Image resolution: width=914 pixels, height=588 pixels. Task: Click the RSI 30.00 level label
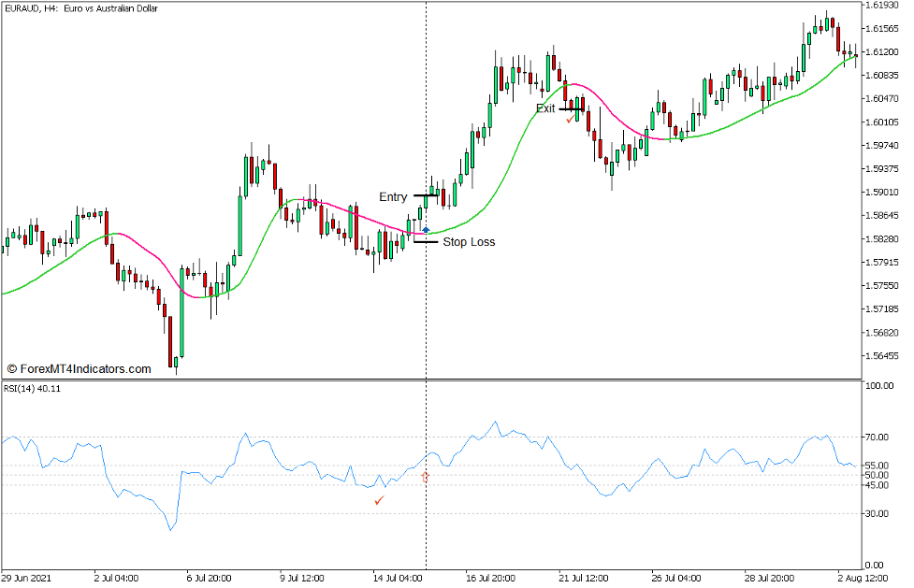click(x=876, y=513)
